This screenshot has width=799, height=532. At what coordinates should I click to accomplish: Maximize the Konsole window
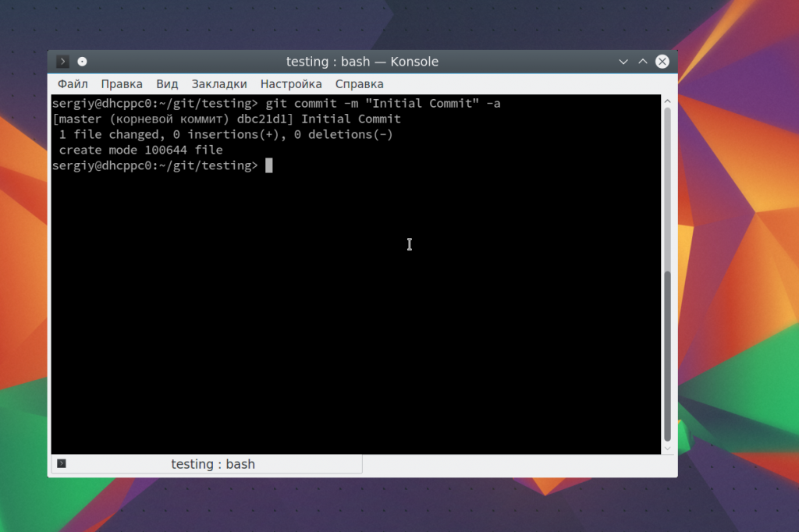(643, 62)
